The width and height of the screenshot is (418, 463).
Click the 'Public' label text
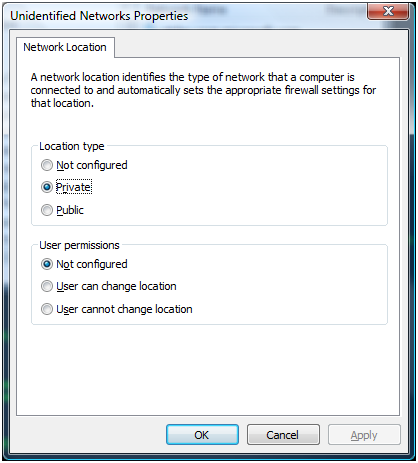[70, 210]
